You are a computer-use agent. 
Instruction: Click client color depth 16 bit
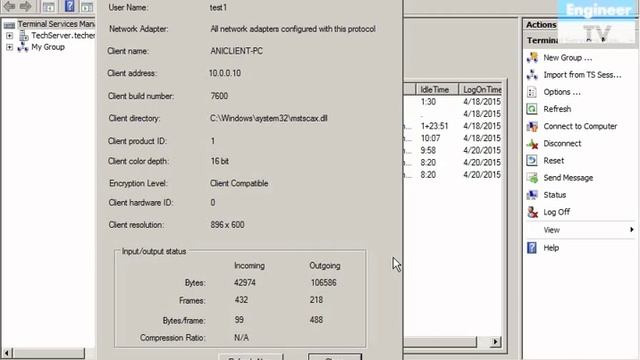[x=220, y=161]
